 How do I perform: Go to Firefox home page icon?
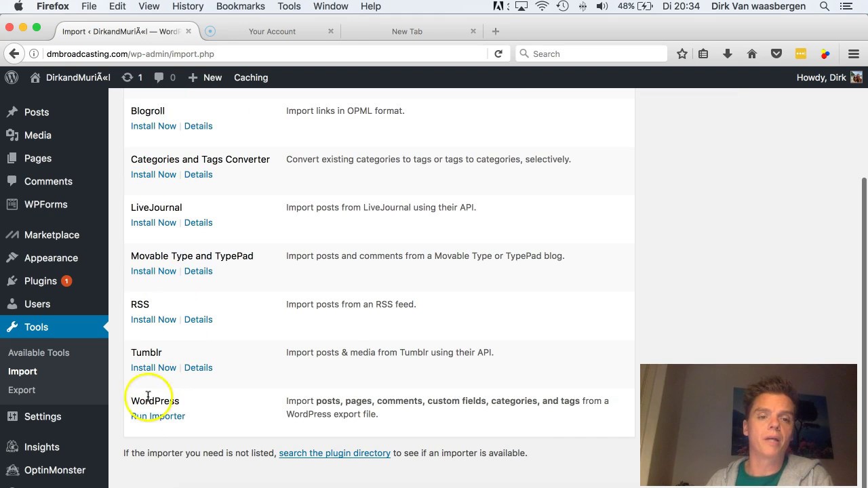point(752,54)
